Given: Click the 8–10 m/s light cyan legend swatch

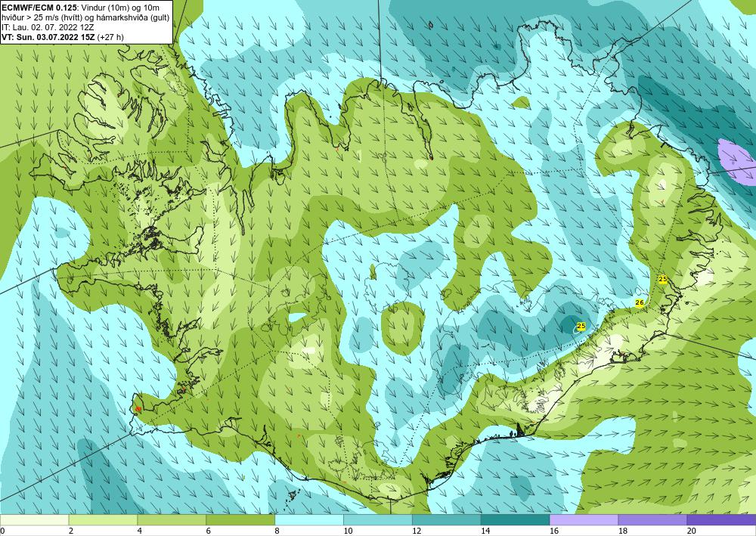Looking at the screenshot, I should (x=309, y=520).
